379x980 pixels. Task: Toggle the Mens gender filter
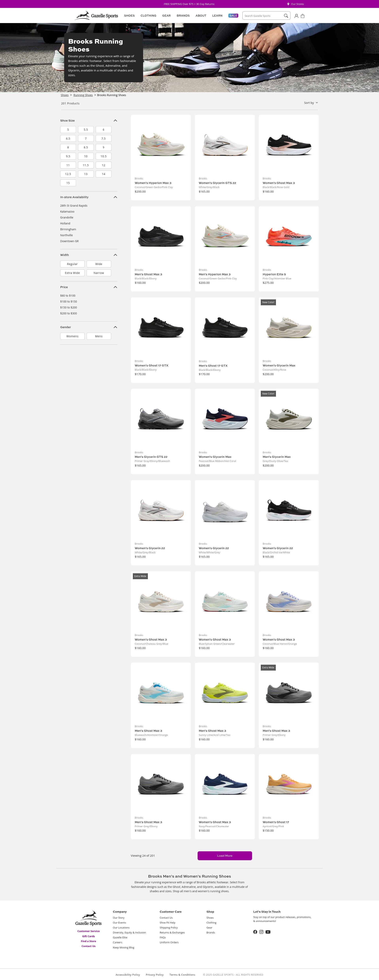[99, 336]
